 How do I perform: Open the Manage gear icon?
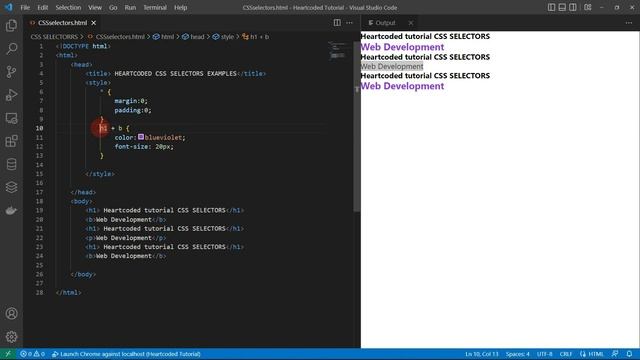[x=11, y=337]
